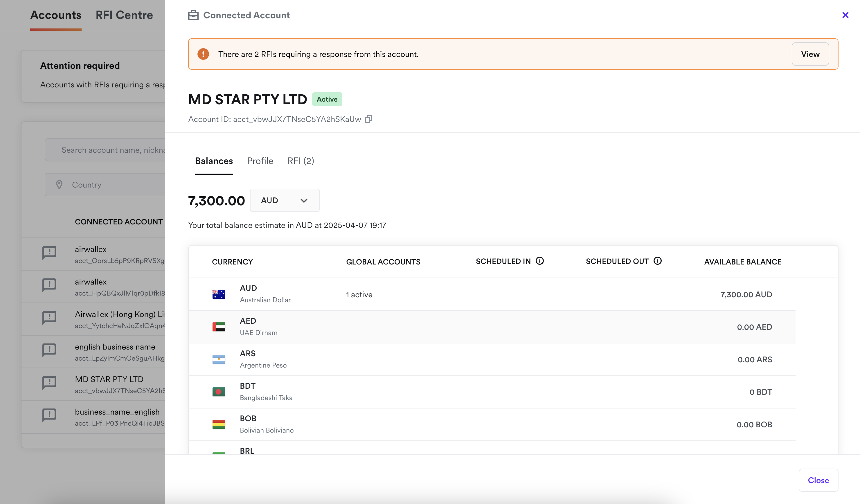Click the View button in RFI banner
This screenshot has height=504, width=860.
click(810, 54)
